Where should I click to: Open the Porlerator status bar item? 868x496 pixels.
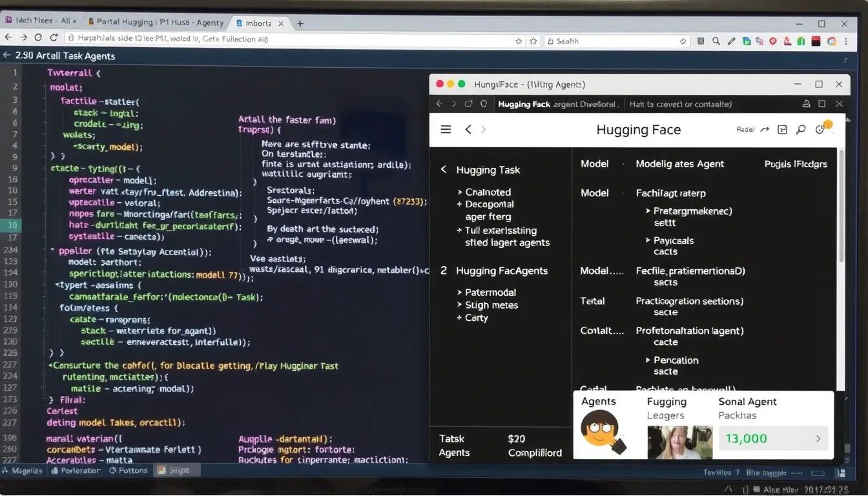[x=76, y=471]
